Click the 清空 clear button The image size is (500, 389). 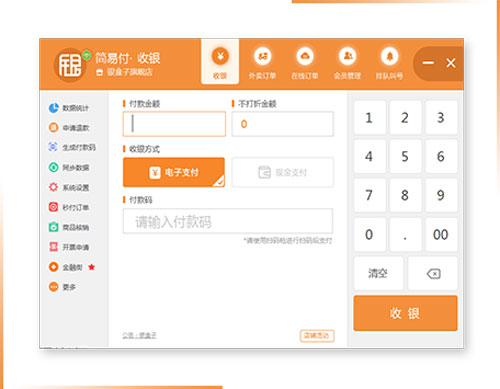(378, 273)
